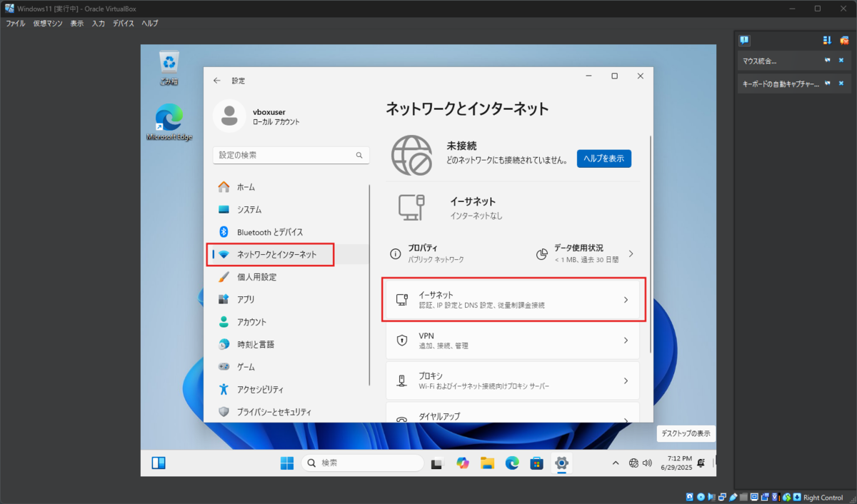This screenshot has height=504, width=857.
Task: Click the notification sort order icon
Action: click(x=828, y=40)
